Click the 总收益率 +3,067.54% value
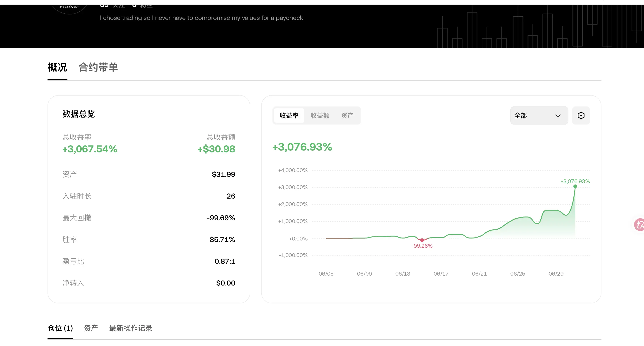 point(90,149)
